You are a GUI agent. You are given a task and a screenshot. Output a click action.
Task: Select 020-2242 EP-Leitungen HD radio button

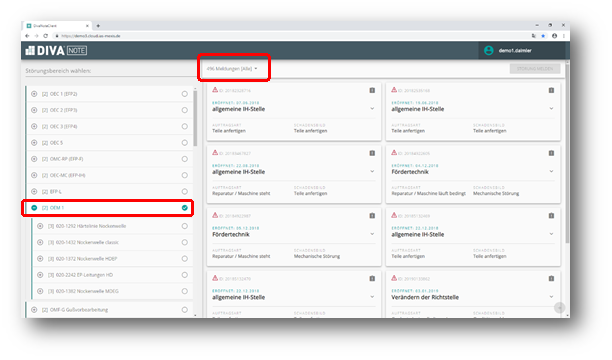point(185,275)
